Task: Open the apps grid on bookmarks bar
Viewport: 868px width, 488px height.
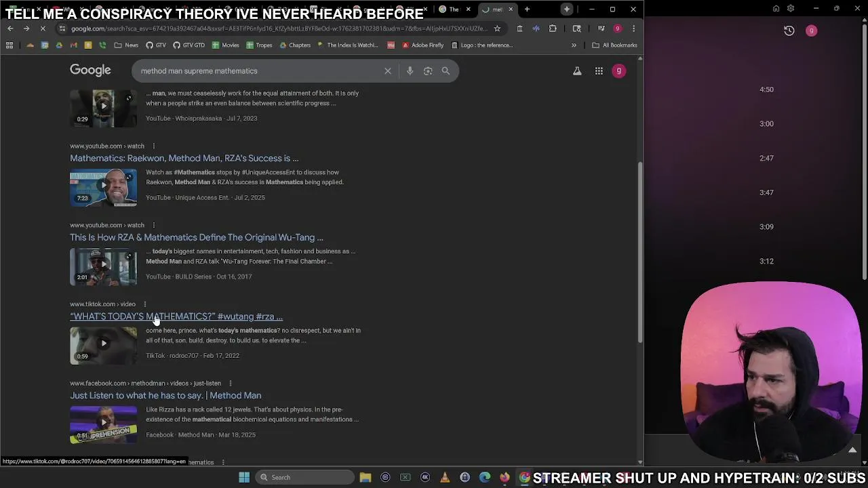Action: click(x=9, y=45)
